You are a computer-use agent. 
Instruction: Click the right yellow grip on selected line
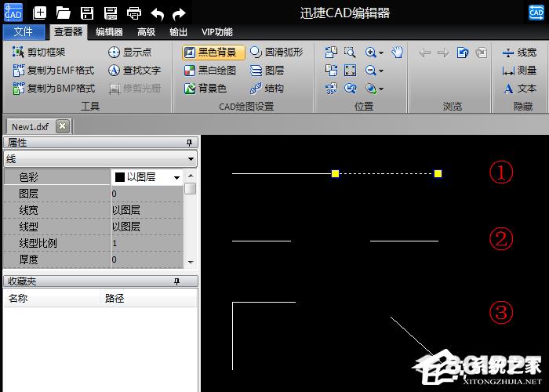[x=438, y=173]
